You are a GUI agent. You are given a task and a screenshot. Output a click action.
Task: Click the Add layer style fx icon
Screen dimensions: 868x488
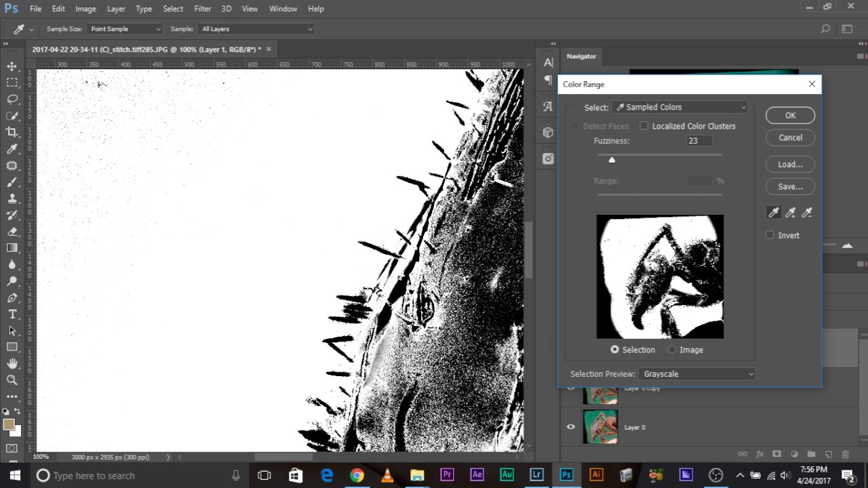point(760,454)
